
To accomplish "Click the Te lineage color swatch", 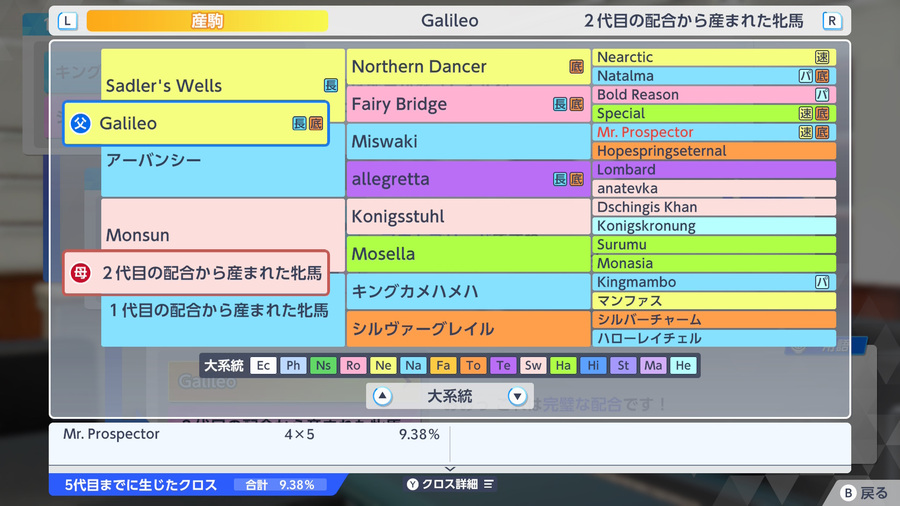I will pyautogui.click(x=503, y=365).
